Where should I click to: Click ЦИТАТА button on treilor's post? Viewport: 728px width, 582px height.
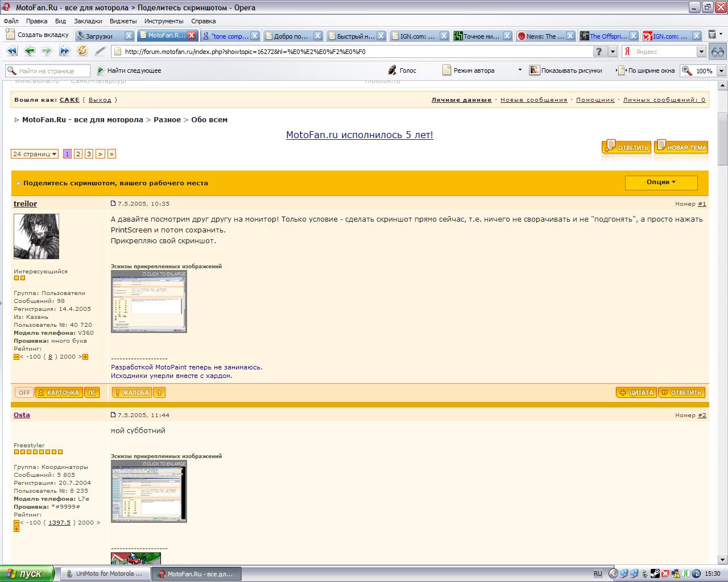(636, 393)
